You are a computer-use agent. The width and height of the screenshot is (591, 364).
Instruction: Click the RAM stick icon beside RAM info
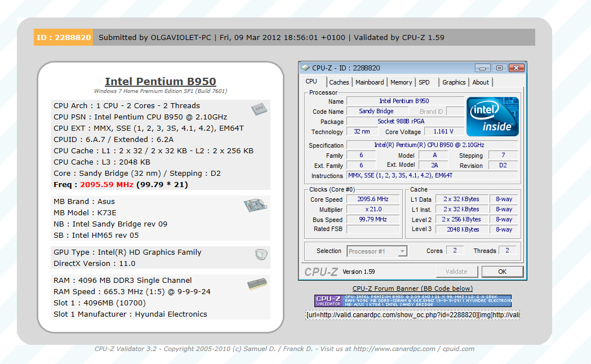point(257,283)
